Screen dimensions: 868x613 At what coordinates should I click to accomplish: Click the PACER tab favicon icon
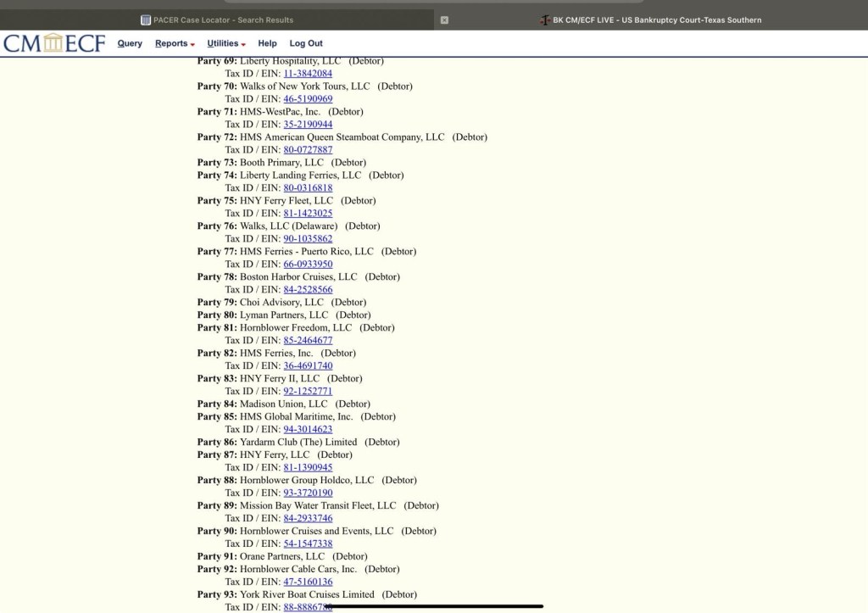[146, 20]
